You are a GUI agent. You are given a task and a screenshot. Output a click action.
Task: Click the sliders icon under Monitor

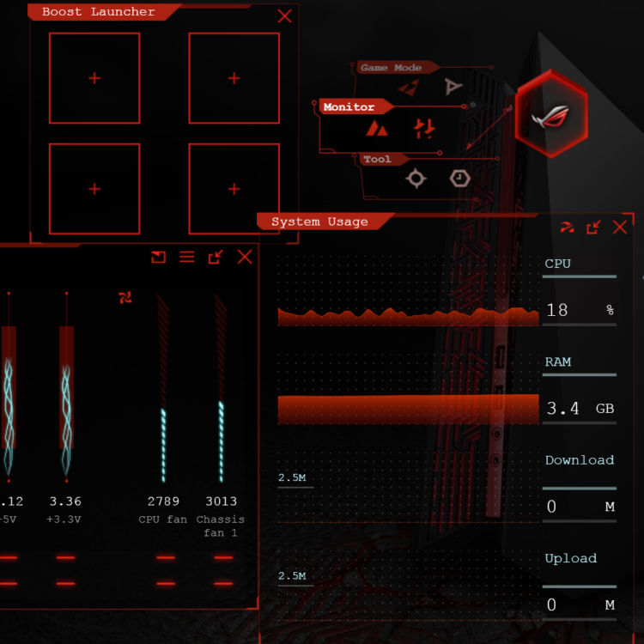click(x=424, y=129)
